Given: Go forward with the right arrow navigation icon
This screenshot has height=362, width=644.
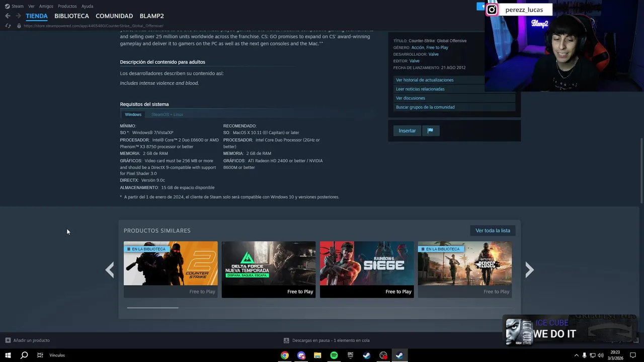Looking at the screenshot, I should pyautogui.click(x=18, y=16).
